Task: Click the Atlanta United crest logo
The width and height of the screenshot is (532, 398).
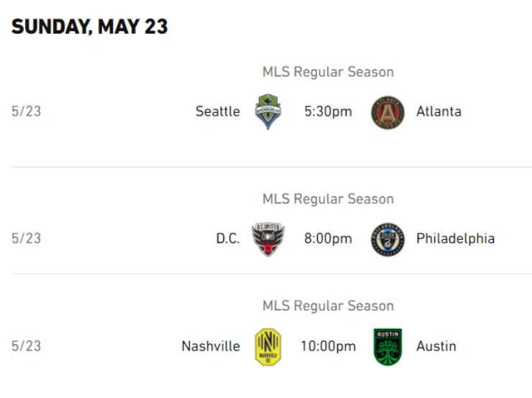Action: (x=387, y=112)
